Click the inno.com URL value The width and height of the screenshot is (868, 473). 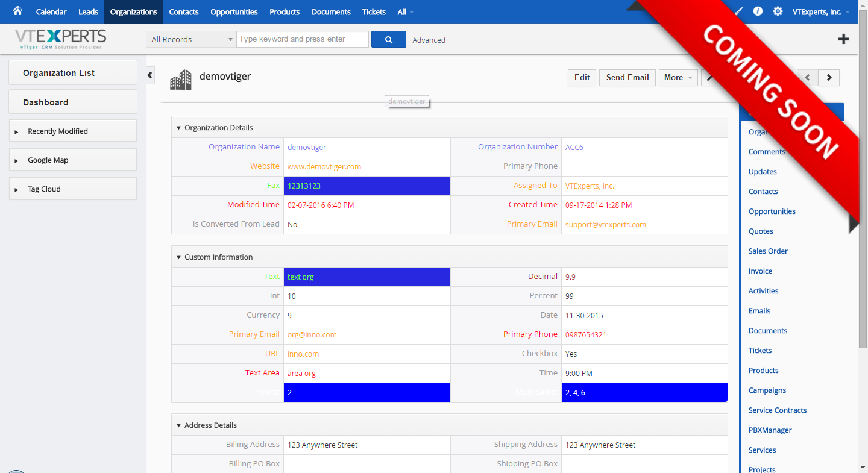click(303, 354)
